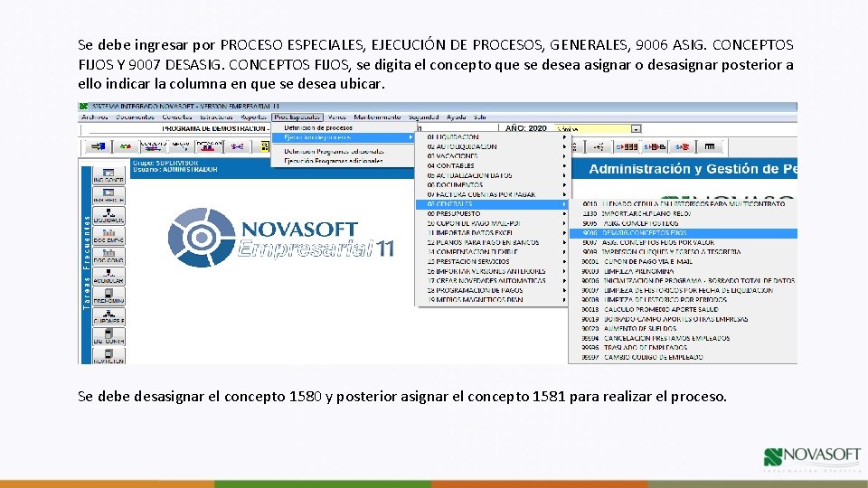
Task: Select Ejecución Programas adicionales
Action: [x=344, y=161]
